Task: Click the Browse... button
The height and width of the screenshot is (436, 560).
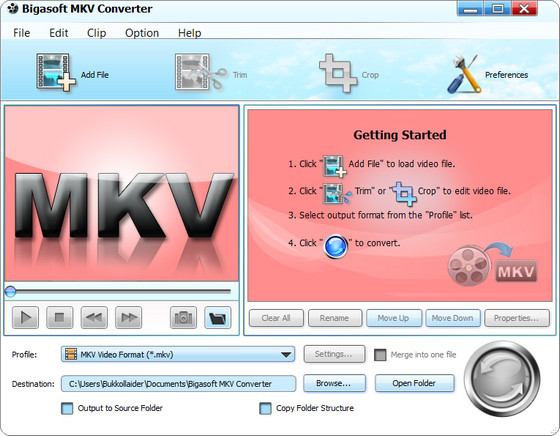Action: tap(334, 383)
